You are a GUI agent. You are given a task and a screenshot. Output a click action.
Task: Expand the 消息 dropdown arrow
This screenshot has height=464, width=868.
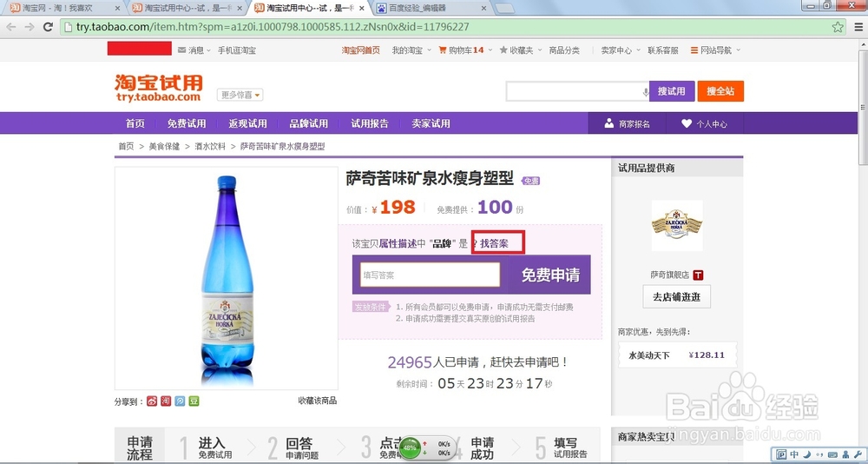(x=208, y=50)
